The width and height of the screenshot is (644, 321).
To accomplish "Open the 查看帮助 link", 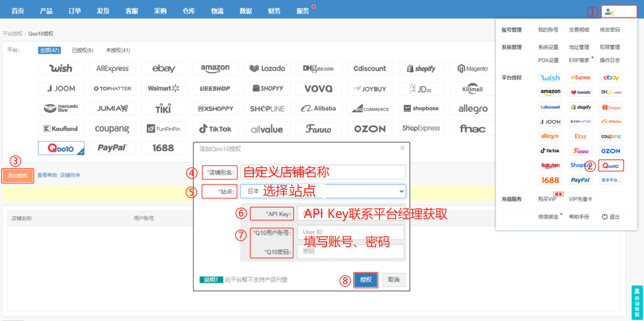I will pos(47,175).
